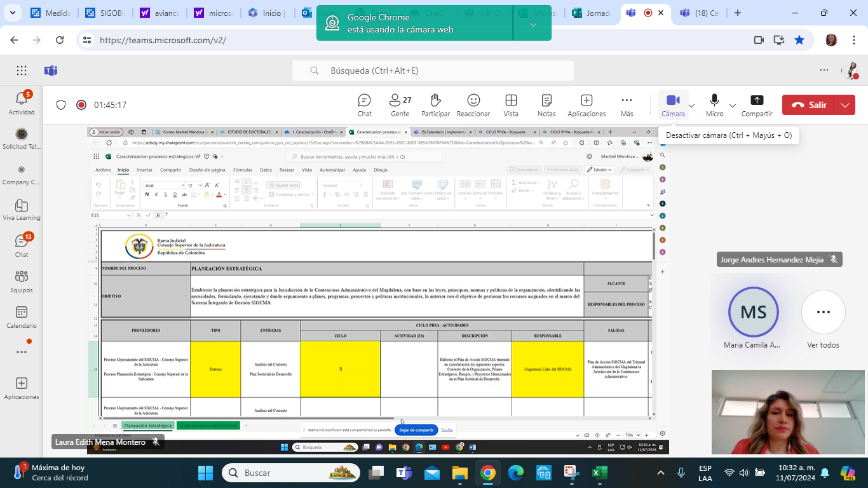Open Chrome three-dot menu

[x=855, y=40]
